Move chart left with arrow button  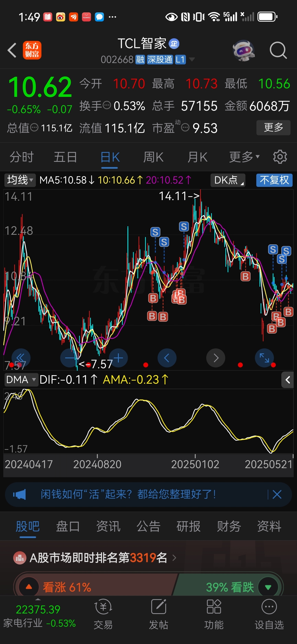click(167, 358)
